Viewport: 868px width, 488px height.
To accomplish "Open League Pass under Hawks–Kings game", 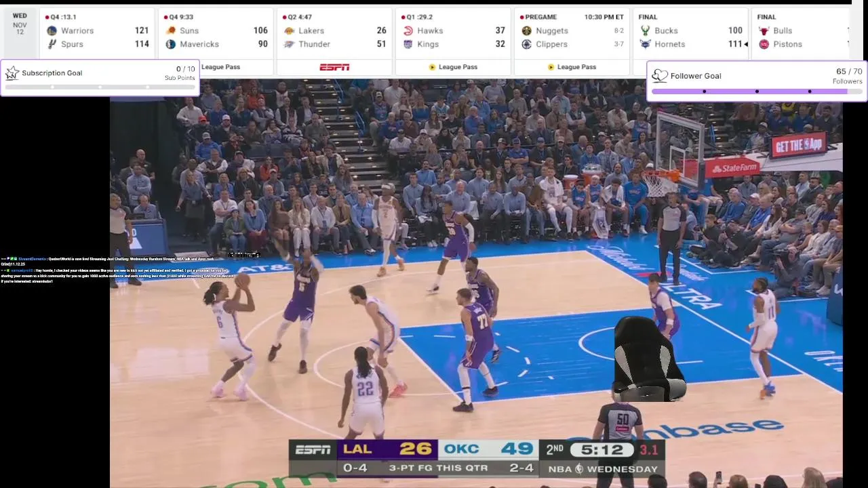I will click(x=453, y=67).
